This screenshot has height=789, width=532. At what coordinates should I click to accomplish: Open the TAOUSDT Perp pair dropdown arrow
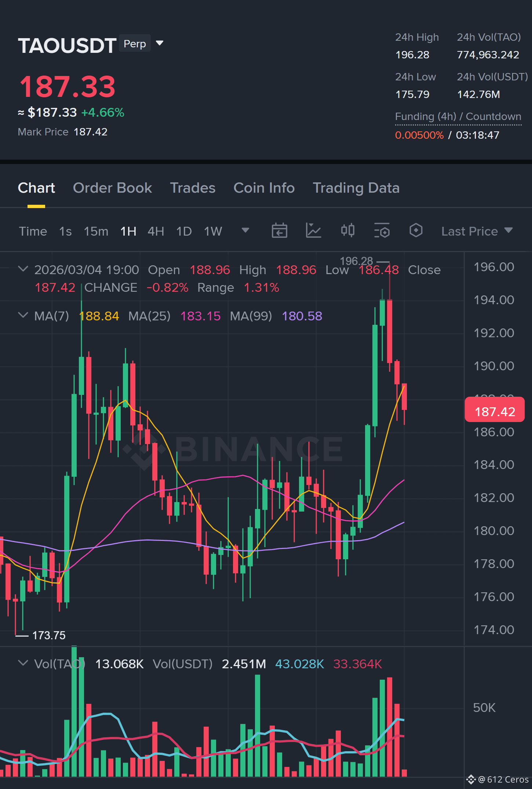tap(159, 43)
